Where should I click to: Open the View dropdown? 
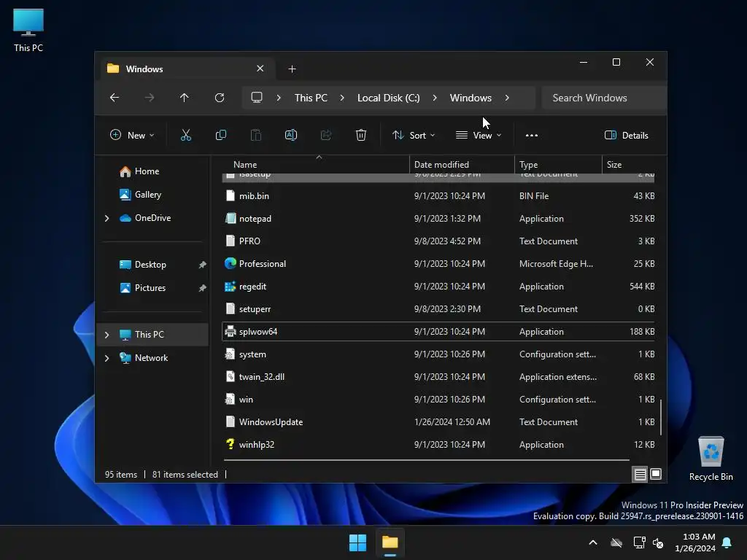click(x=479, y=135)
